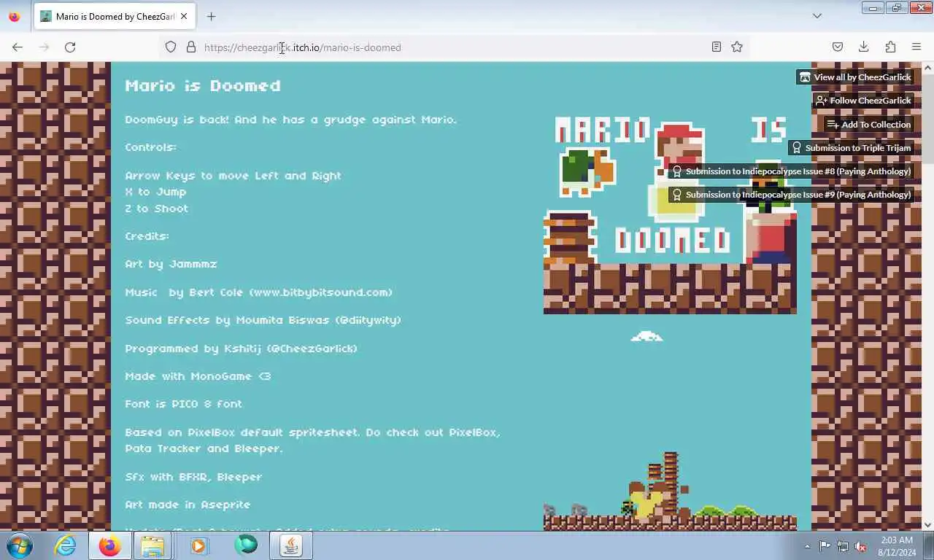Click Follow CheezGarlick button
This screenshot has width=934, height=560.
[863, 100]
